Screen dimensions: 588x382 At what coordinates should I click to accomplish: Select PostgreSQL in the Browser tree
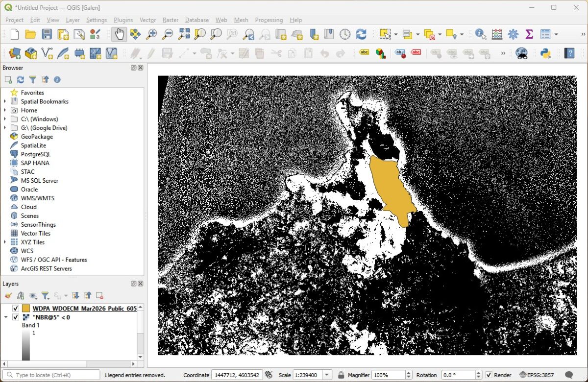click(x=36, y=154)
